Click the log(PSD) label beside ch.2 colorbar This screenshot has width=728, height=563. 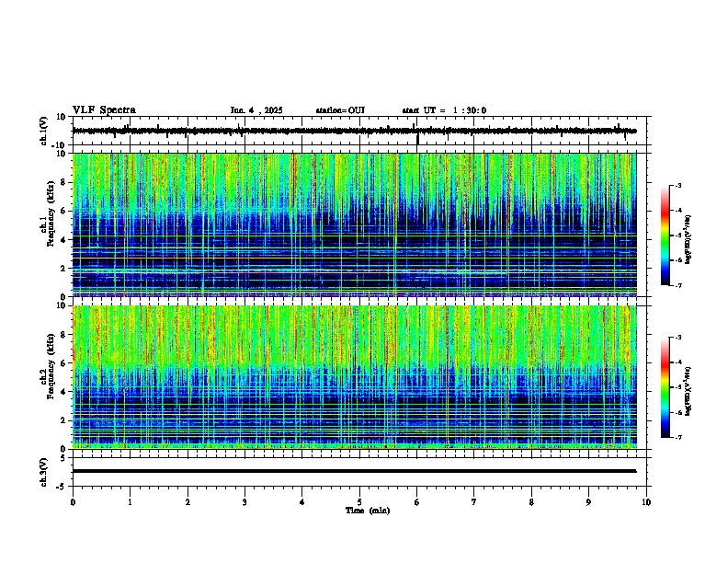coord(688,391)
